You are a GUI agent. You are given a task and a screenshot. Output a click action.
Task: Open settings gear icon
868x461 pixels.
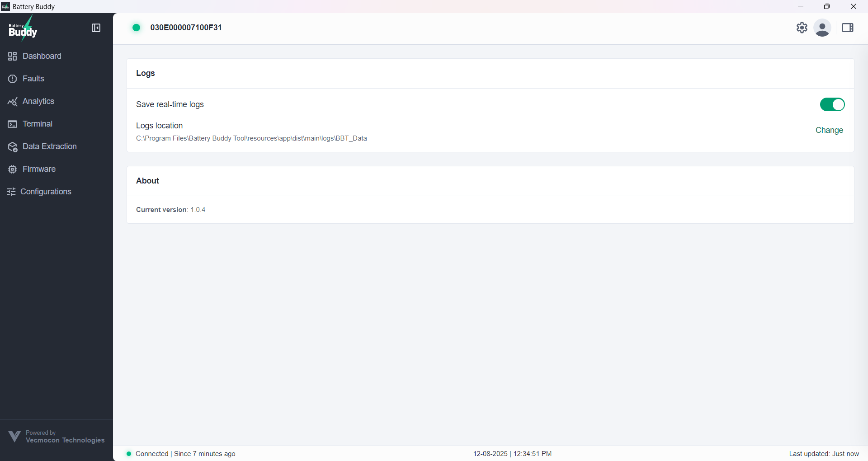click(x=802, y=28)
